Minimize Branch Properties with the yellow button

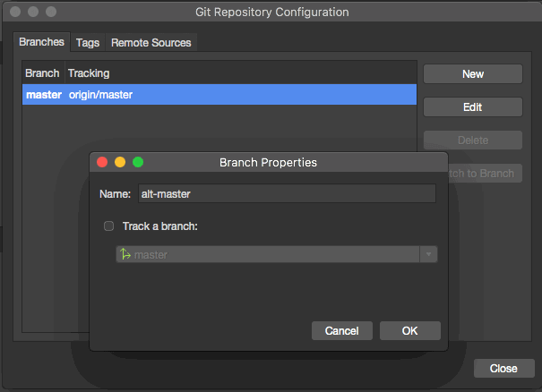pyautogui.click(x=120, y=162)
